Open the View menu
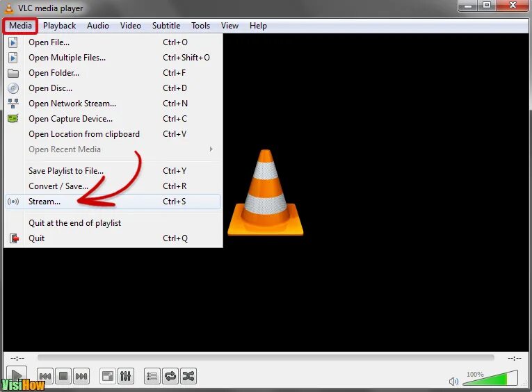This screenshot has height=392, width=532. click(x=229, y=26)
